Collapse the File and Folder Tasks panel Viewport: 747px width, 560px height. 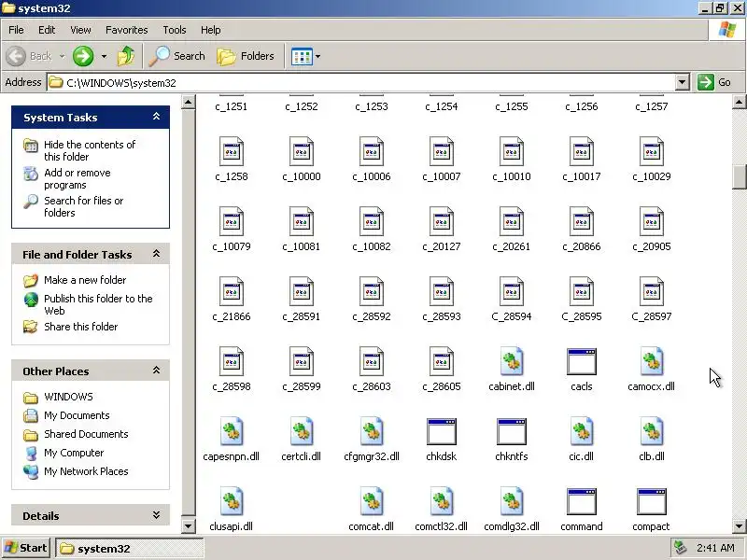click(x=156, y=254)
